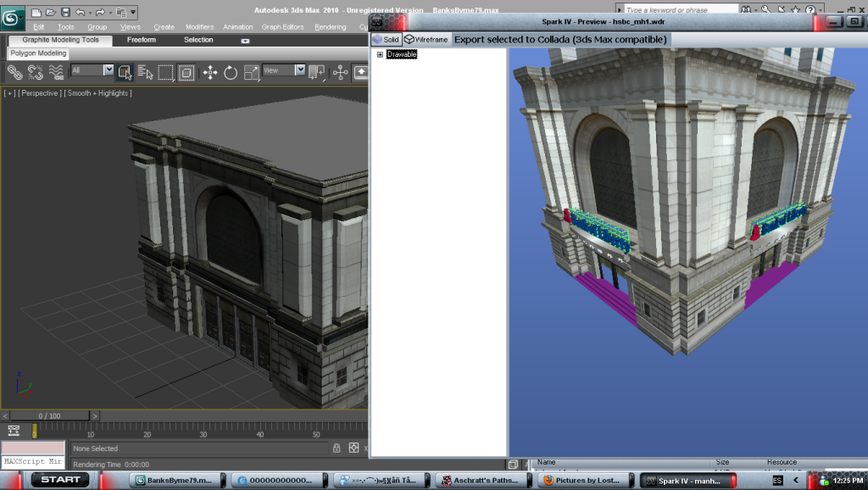Open the Create menu
This screenshot has height=490, width=868.
pos(164,26)
